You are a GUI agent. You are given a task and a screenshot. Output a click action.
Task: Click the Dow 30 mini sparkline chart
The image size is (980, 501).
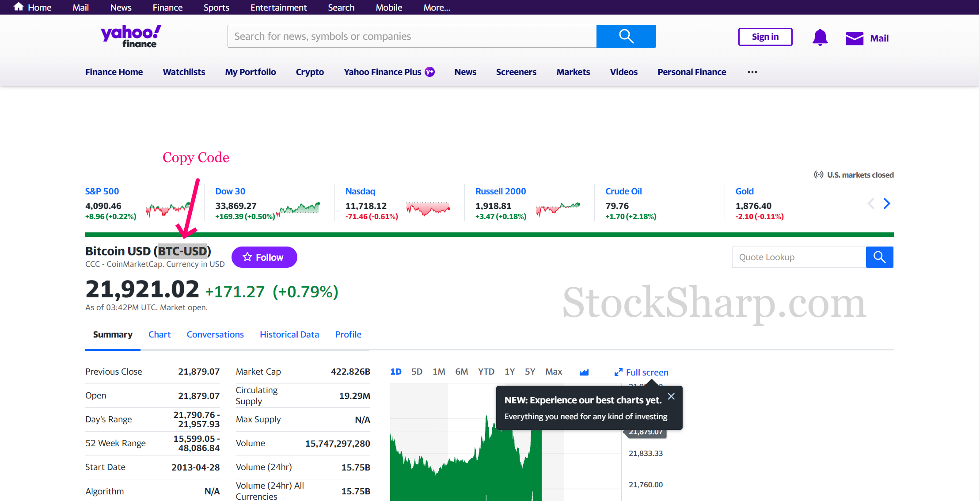pyautogui.click(x=298, y=209)
